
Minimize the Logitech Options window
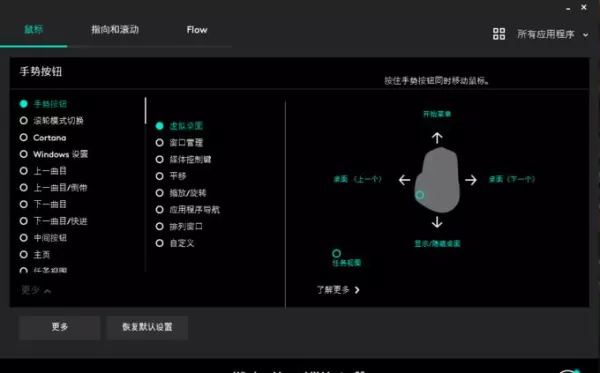tap(568, 8)
